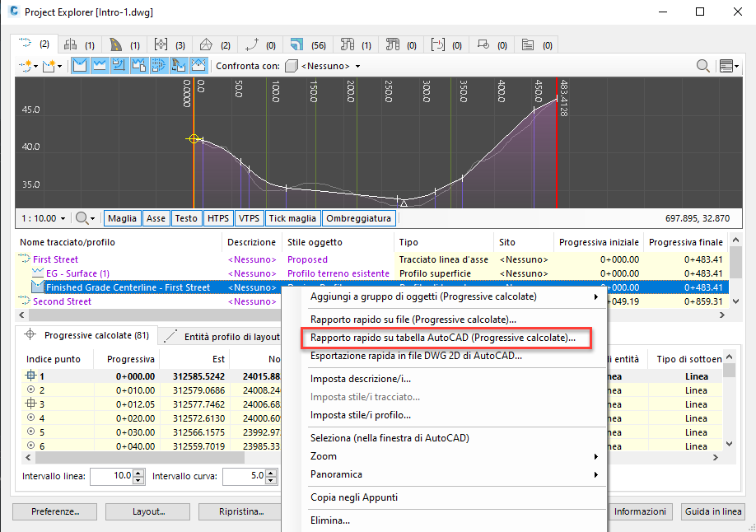Toggle the VTPS display button
The width and height of the screenshot is (756, 532).
(x=249, y=218)
